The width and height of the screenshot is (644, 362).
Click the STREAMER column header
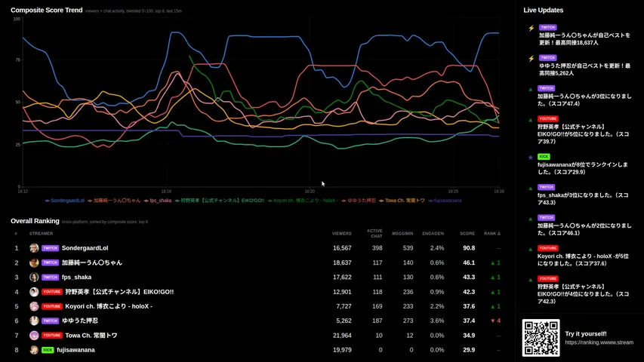point(41,234)
